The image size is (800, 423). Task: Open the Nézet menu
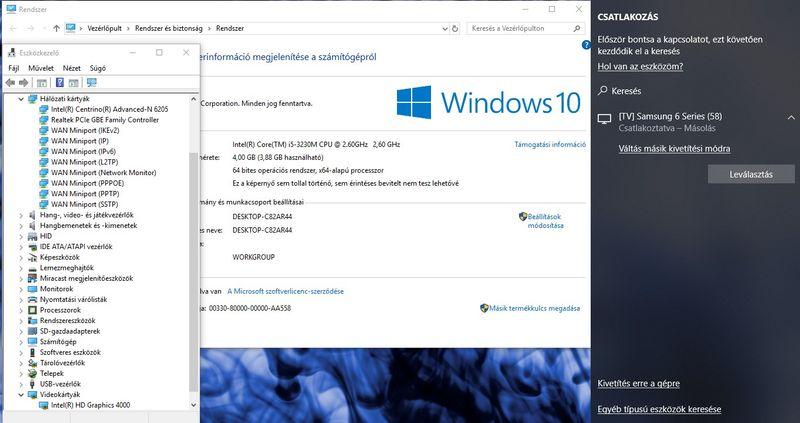click(71, 68)
